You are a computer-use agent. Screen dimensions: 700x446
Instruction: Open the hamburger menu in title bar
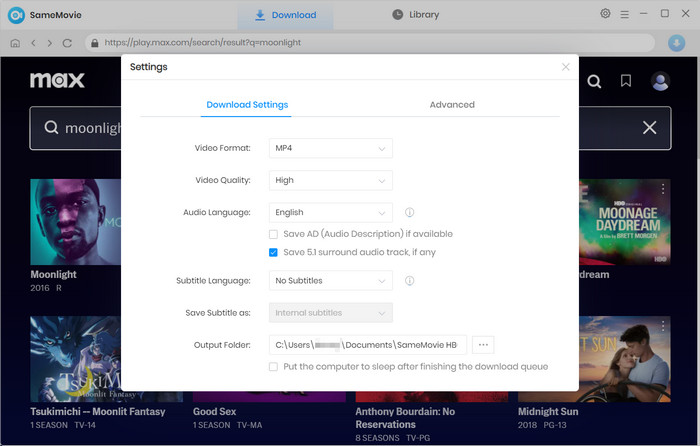click(x=625, y=15)
